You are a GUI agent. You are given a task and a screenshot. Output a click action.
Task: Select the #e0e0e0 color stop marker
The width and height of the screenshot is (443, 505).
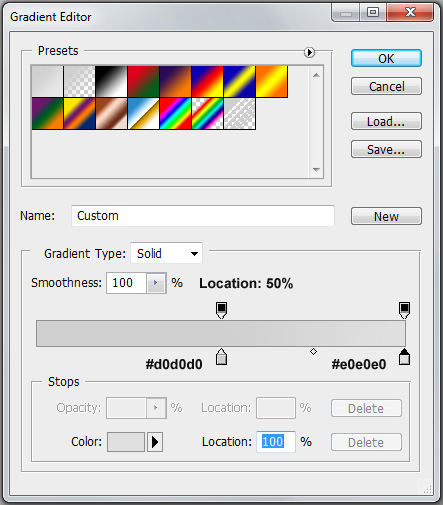404,357
